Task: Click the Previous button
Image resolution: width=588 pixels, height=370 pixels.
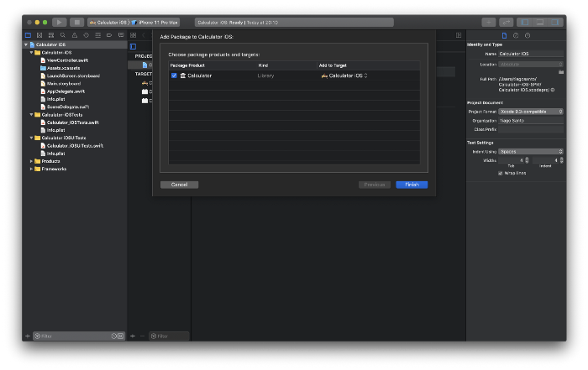Action: (375, 185)
